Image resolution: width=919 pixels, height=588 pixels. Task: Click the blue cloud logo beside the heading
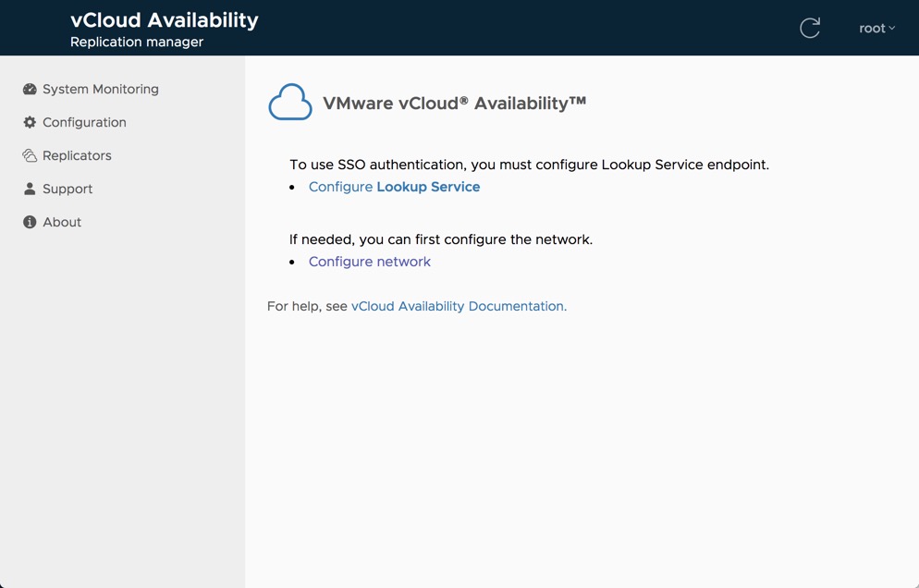[x=290, y=103]
